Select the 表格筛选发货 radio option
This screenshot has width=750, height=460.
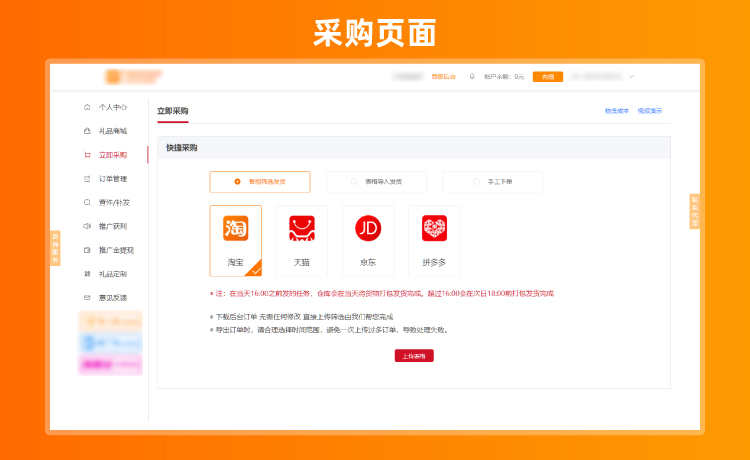[260, 182]
